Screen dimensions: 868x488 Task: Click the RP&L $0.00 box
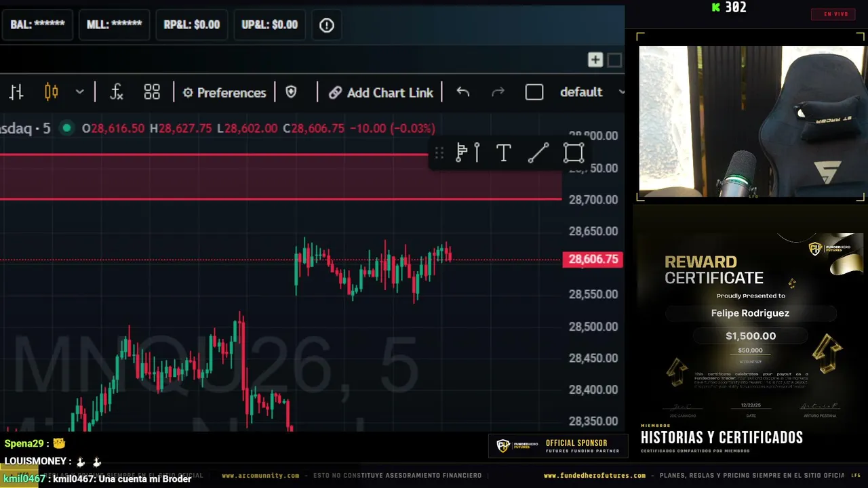[192, 25]
